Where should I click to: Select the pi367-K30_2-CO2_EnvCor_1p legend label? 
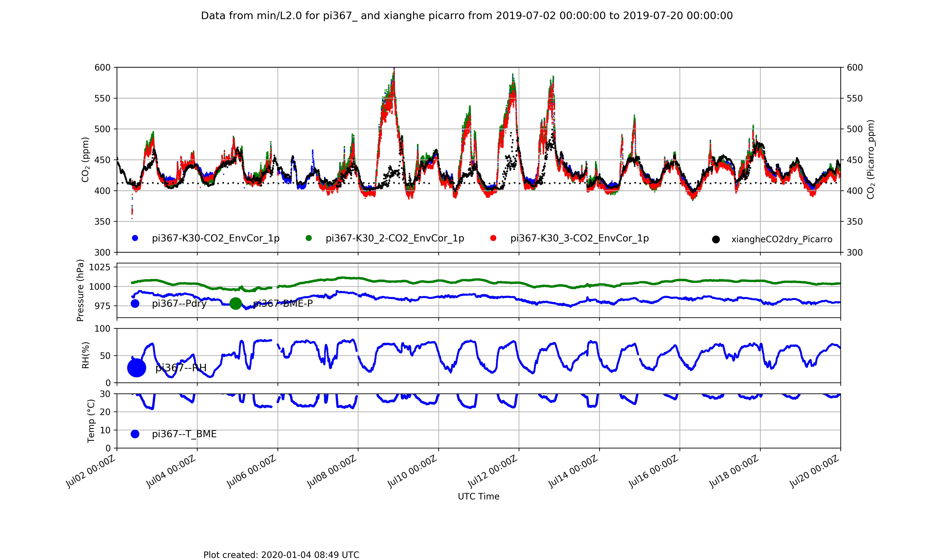395,239
